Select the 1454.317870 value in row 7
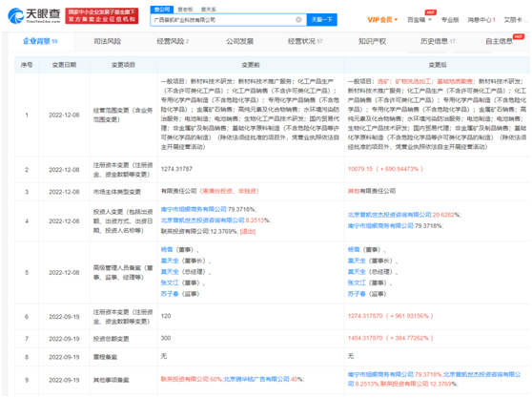 [365, 338]
